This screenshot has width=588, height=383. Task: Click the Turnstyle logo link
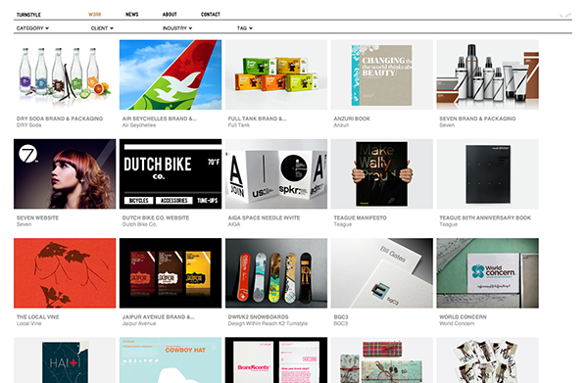coord(28,15)
